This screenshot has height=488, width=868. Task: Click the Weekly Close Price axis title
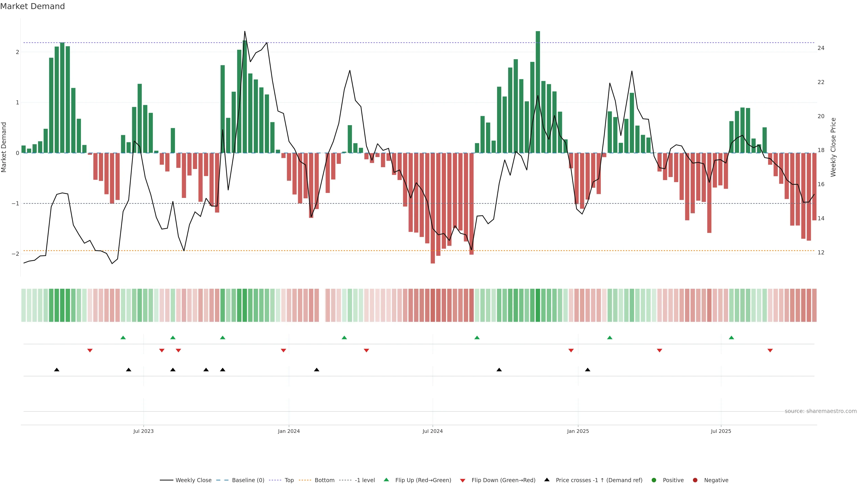pyautogui.click(x=833, y=147)
